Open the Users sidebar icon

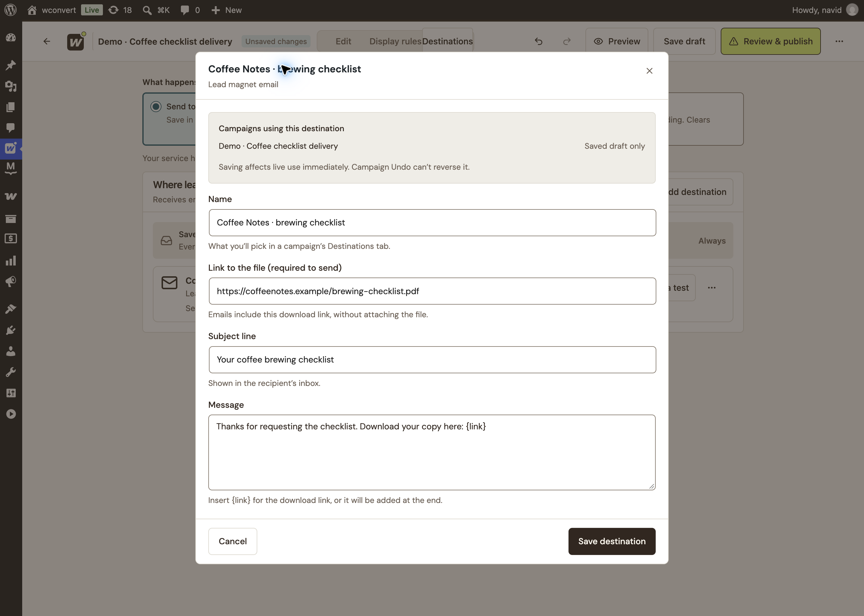[x=10, y=351]
